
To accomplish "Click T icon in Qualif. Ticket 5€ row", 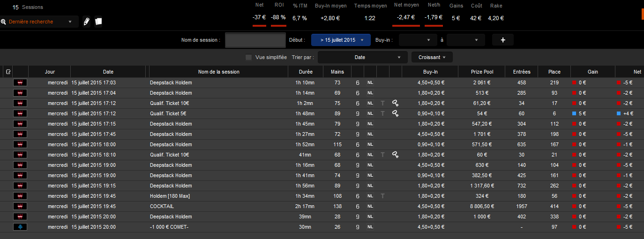I will [x=382, y=113].
